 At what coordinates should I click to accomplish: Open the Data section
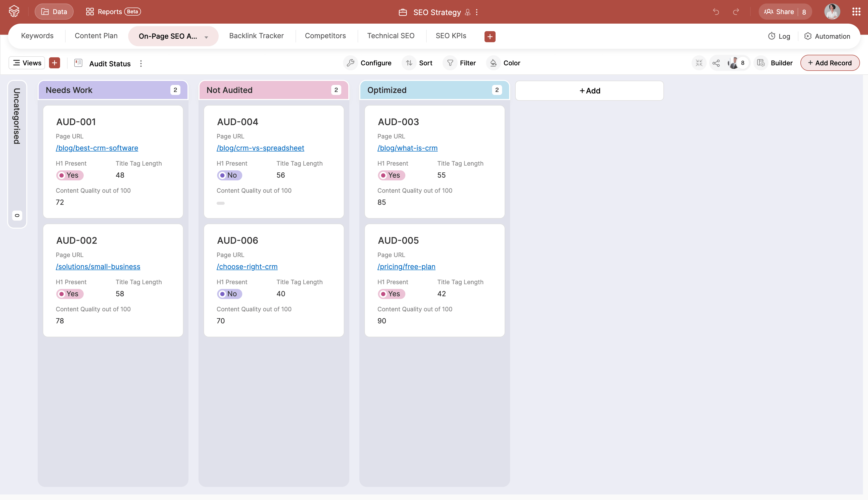pyautogui.click(x=54, y=12)
